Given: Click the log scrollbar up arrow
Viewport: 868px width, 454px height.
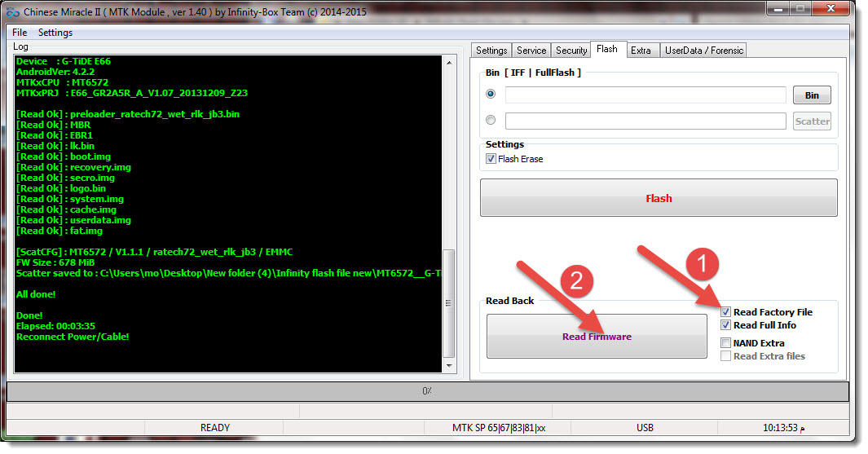Looking at the screenshot, I should coord(449,63).
